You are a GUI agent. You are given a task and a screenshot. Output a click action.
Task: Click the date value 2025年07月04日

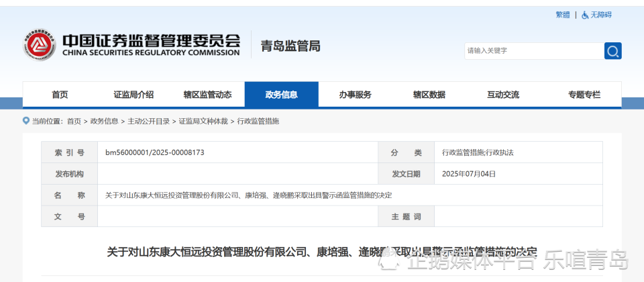(469, 174)
